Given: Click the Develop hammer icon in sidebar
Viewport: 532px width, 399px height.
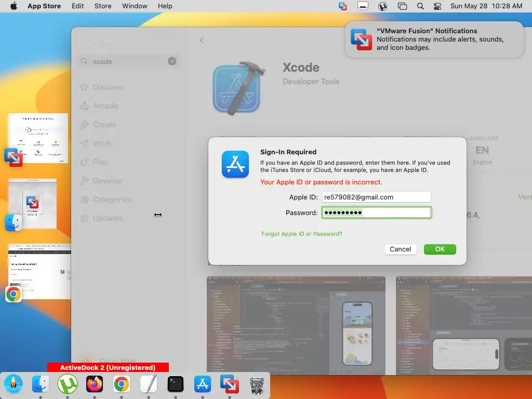Looking at the screenshot, I should pos(84,181).
